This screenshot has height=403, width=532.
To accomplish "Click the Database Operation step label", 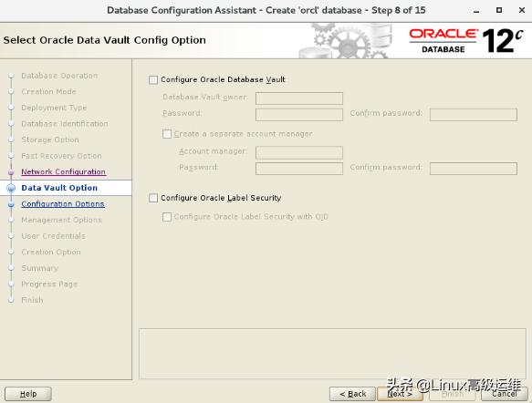I will coord(59,76).
